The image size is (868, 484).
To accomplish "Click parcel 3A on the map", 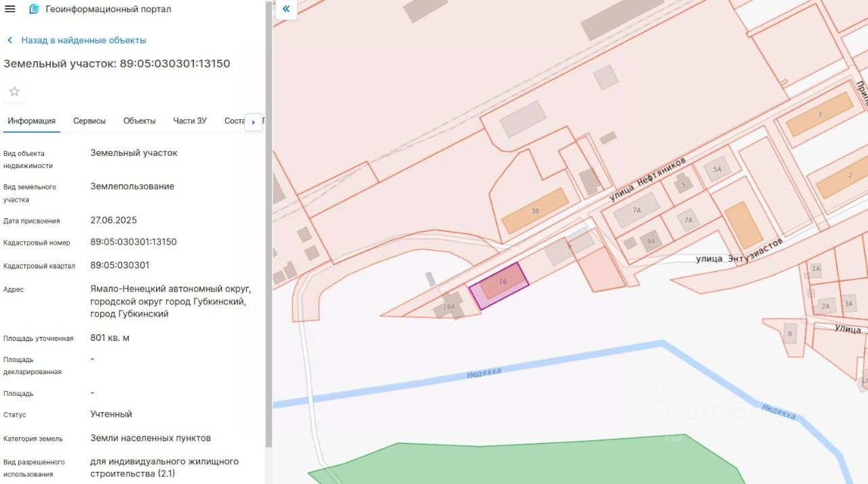I will click(848, 304).
